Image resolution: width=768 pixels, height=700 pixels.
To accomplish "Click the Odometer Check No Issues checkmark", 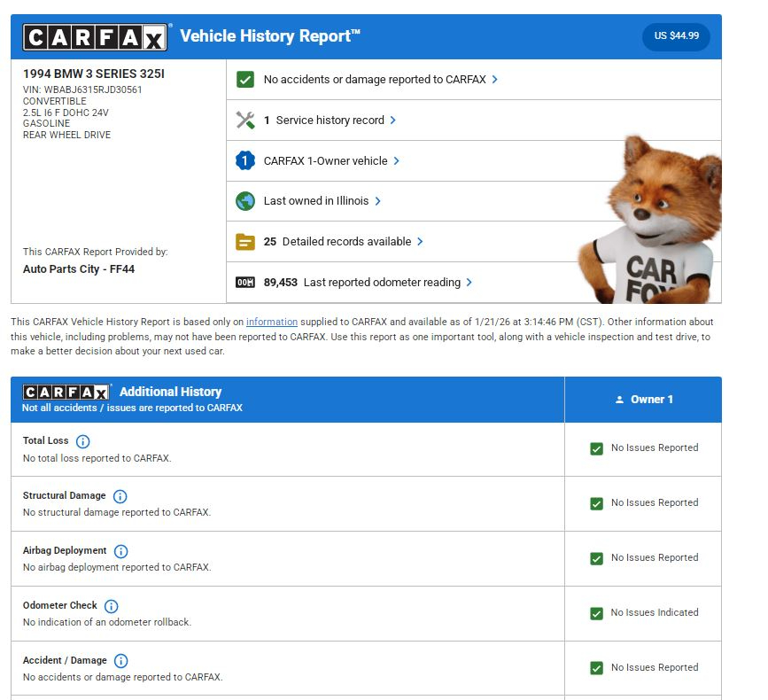I will coord(597,613).
